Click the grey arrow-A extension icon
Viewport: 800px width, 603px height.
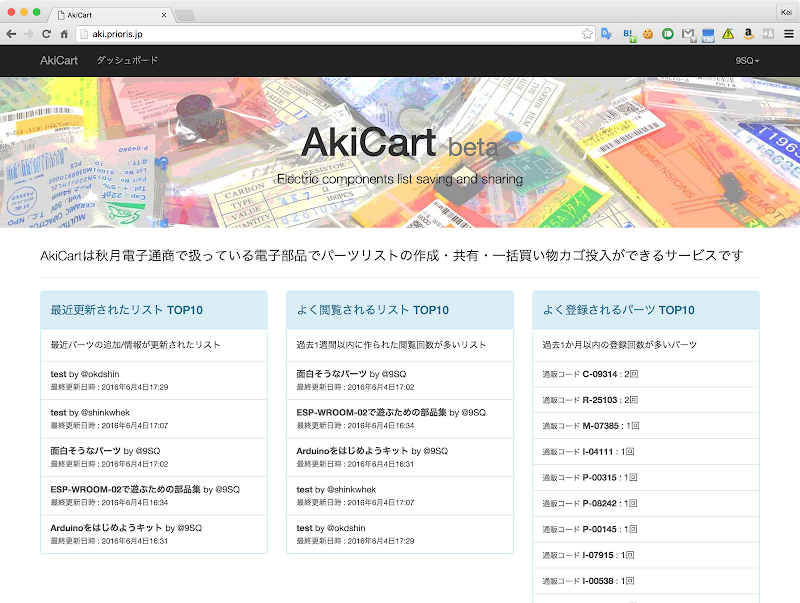click(768, 34)
